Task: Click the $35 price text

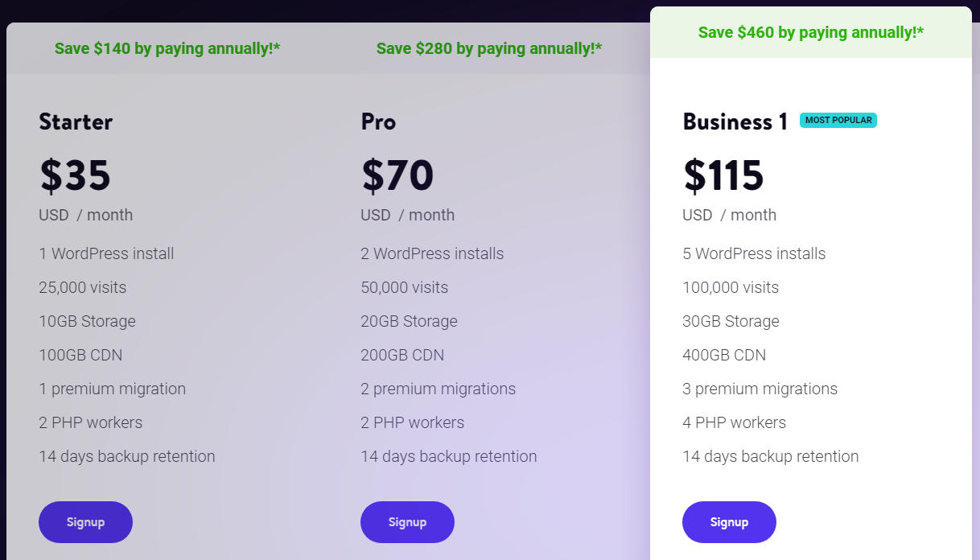Action: pyautogui.click(x=75, y=175)
